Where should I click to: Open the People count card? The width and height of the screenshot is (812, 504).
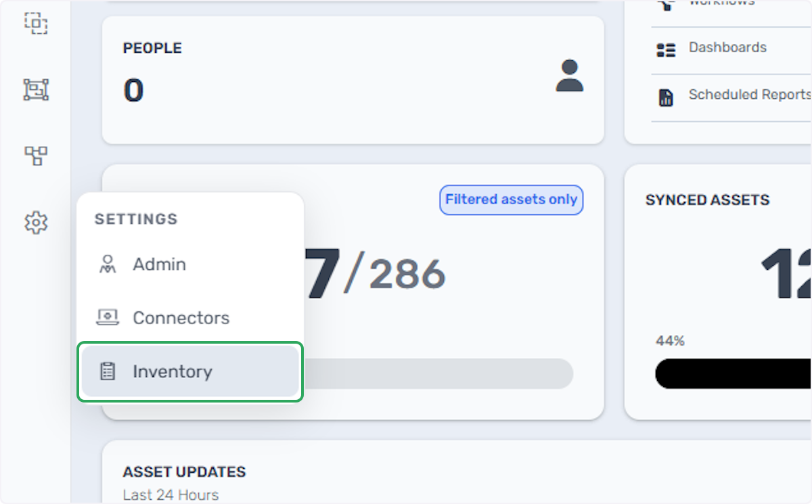353,80
